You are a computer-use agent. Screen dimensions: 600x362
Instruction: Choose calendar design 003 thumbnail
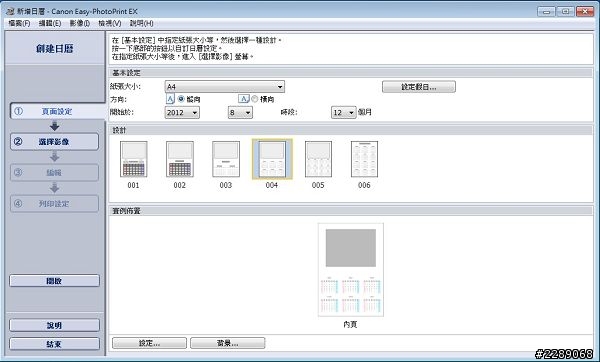226,159
